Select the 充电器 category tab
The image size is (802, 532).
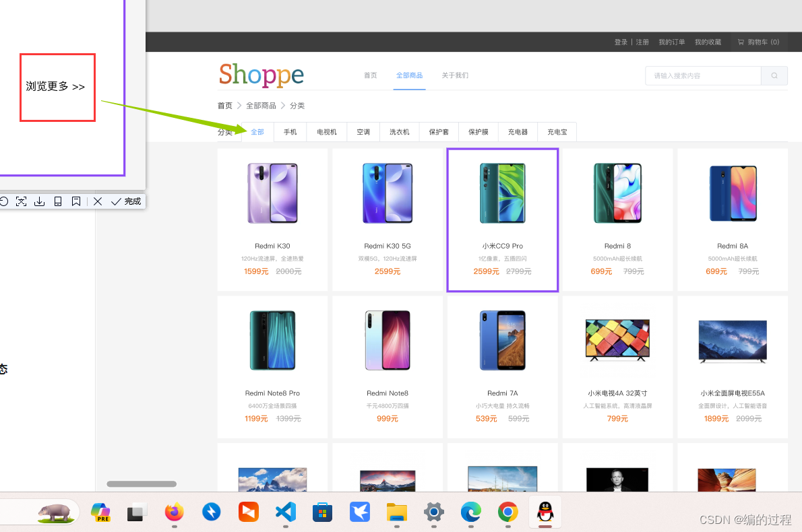[x=518, y=132]
